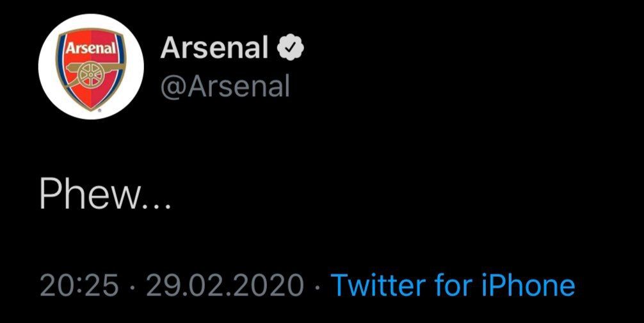Click the registered trademark symbol below the crest
Screen dimensions: 644x323
tap(99, 110)
